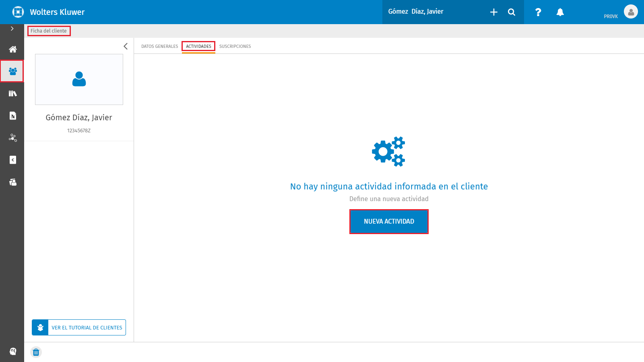The height and width of the screenshot is (362, 644).
Task: Click the Wolters Kluwer logo icon
Action: click(18, 12)
